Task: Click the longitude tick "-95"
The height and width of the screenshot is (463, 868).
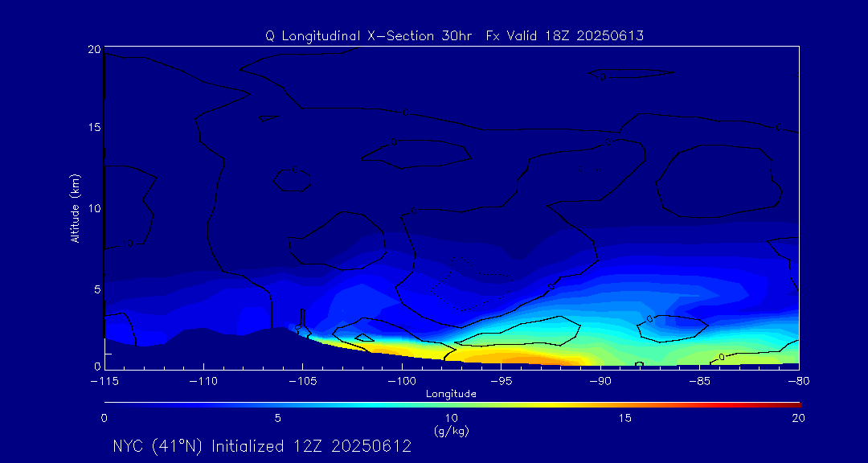Action: 501,381
